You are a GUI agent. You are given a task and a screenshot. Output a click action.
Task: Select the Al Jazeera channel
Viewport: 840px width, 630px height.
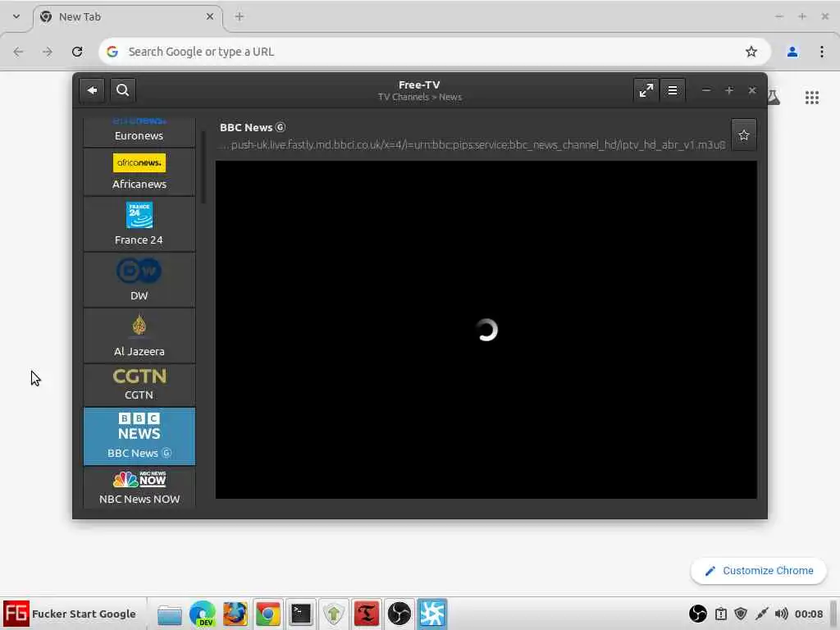pos(139,336)
